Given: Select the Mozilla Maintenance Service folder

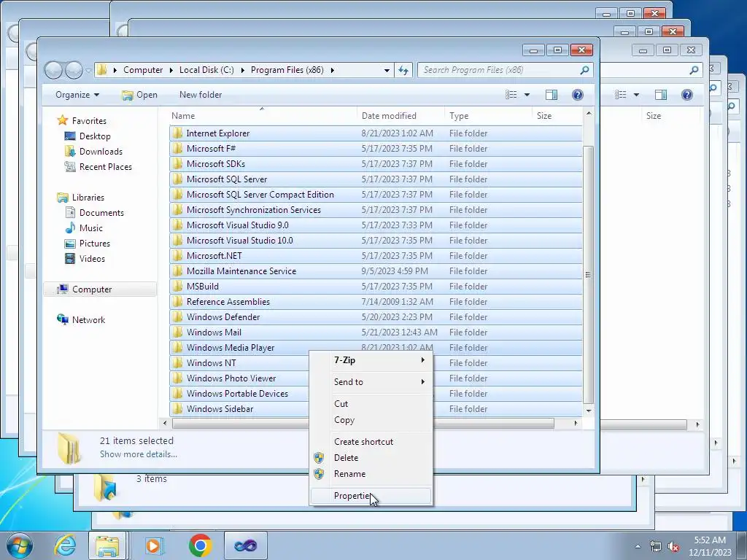Looking at the screenshot, I should point(376,271).
